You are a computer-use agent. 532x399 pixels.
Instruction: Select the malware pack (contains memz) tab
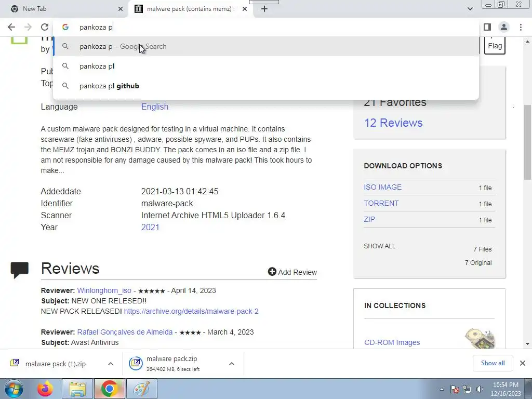point(190,9)
